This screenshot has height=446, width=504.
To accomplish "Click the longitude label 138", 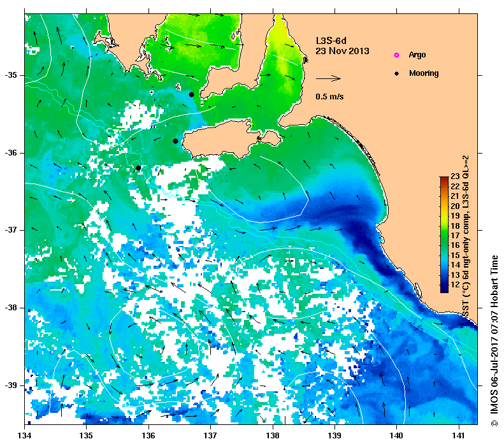I will click(x=273, y=436).
